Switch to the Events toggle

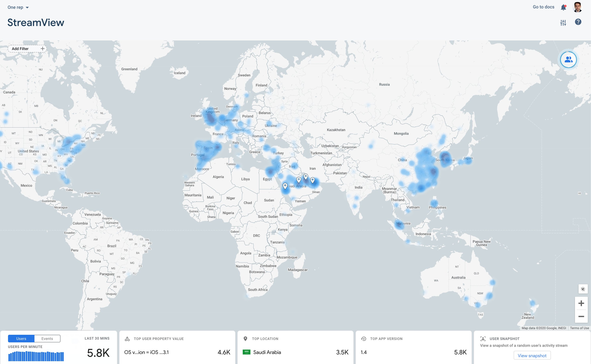(x=47, y=339)
